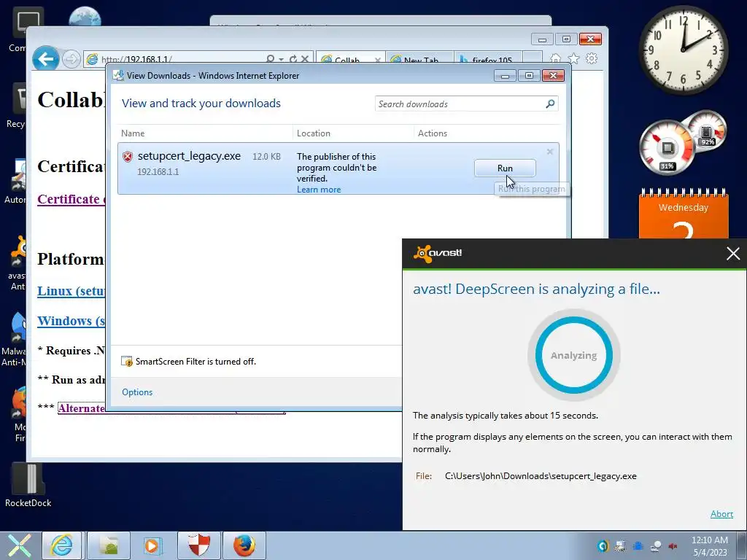Image resolution: width=747 pixels, height=560 pixels.
Task: Open Favorites star in Internet Explorer
Action: [x=573, y=58]
